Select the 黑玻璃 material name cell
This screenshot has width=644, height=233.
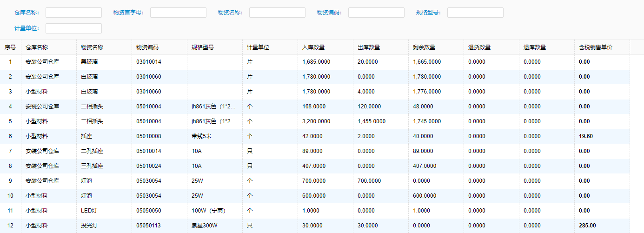point(90,62)
